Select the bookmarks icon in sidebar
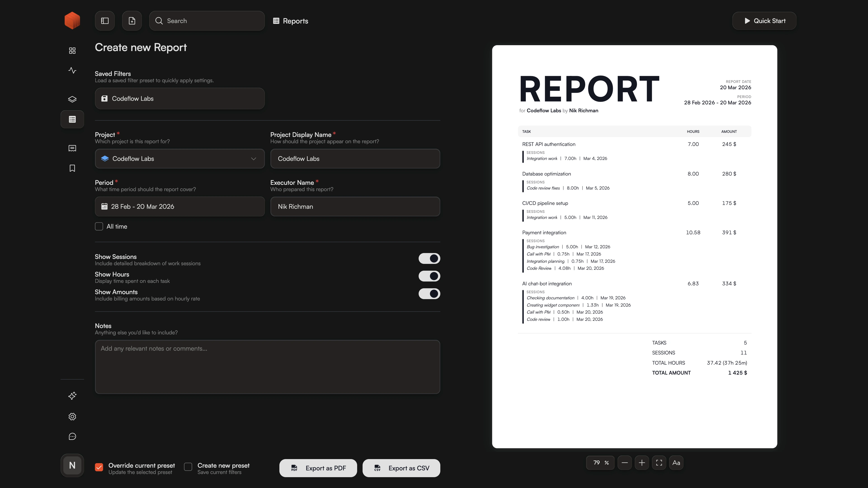868x488 pixels. 72,168
